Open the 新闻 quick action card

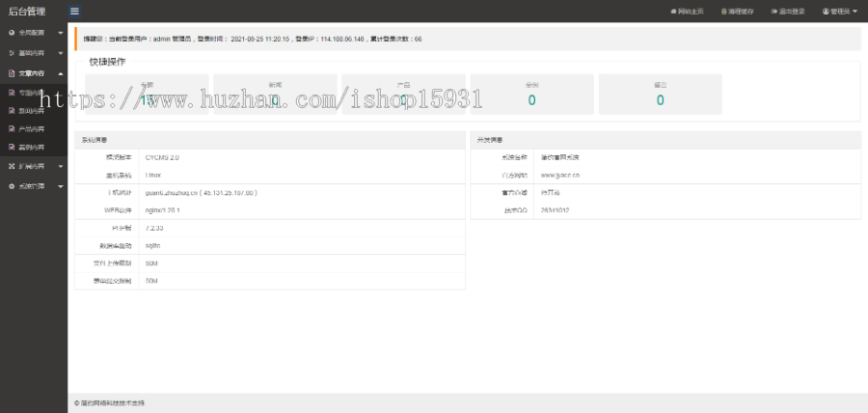pos(275,95)
